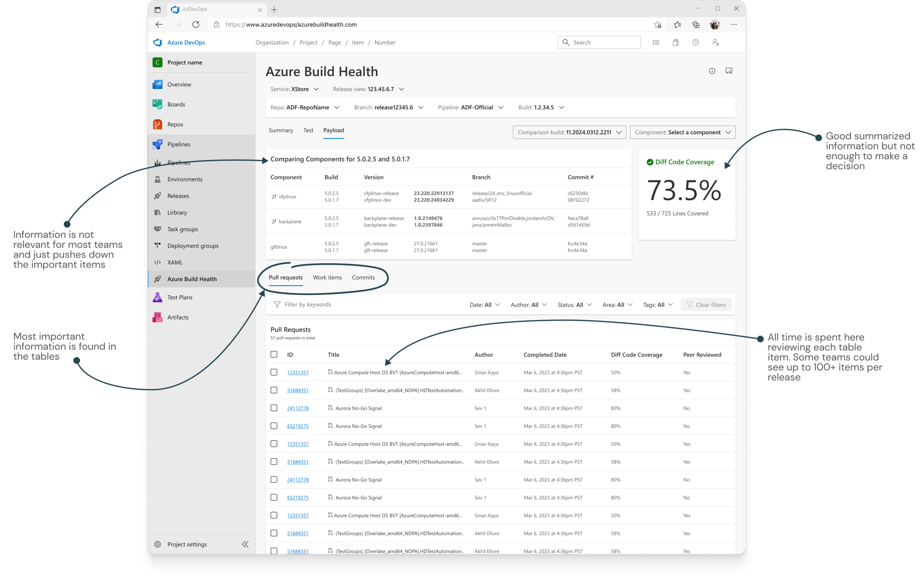This screenshot has width=924, height=579.
Task: Open the Branch: release12345.6 dropdown
Action: [x=388, y=107]
